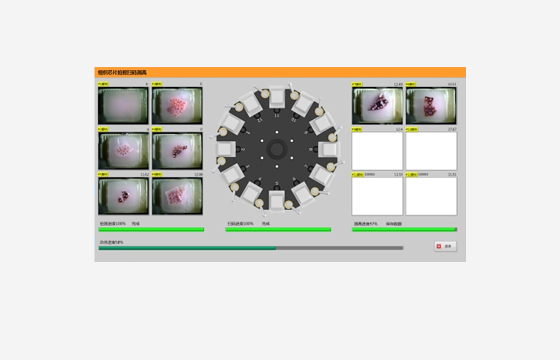Screen dimensions: 560x360
Task: Click the empty white panel timed 27.67
Action: (x=431, y=151)
